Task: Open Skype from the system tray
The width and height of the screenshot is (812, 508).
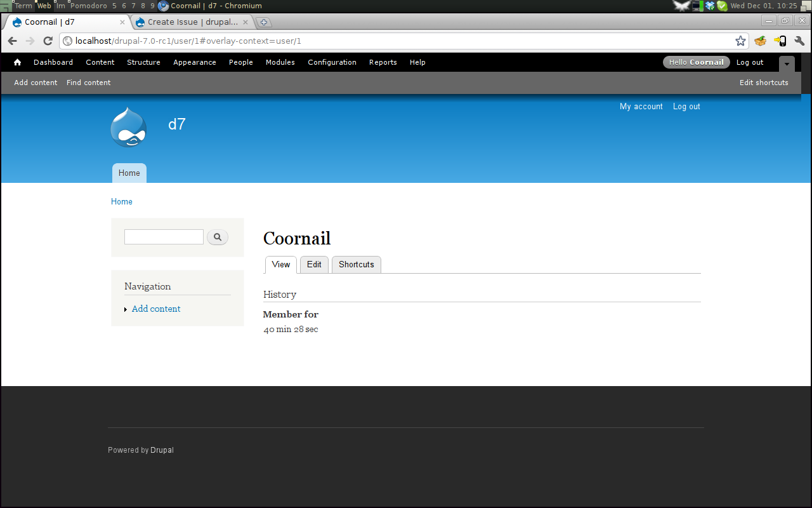Action: pos(723,6)
